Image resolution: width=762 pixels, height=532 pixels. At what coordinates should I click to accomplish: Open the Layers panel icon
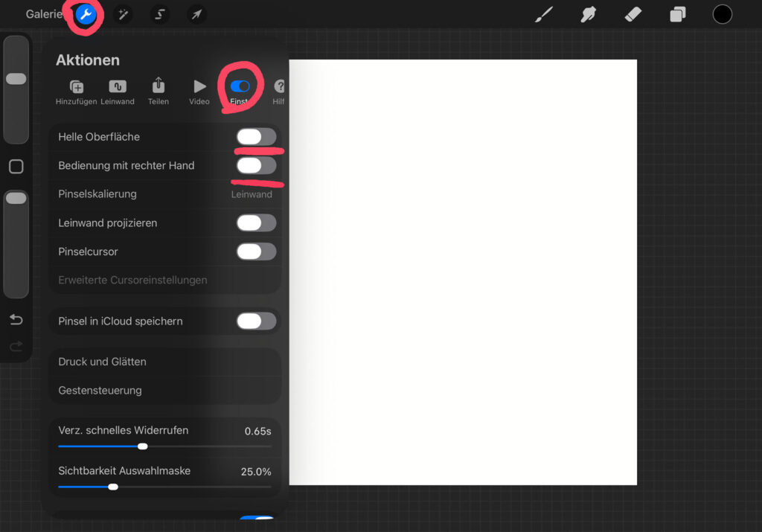677,15
